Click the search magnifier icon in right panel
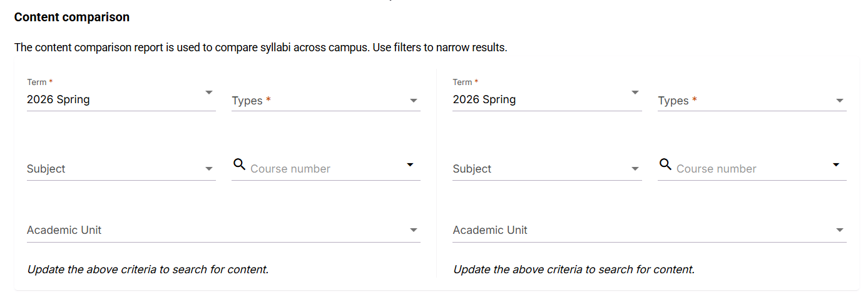Screen dimensions: 868x307 665,164
